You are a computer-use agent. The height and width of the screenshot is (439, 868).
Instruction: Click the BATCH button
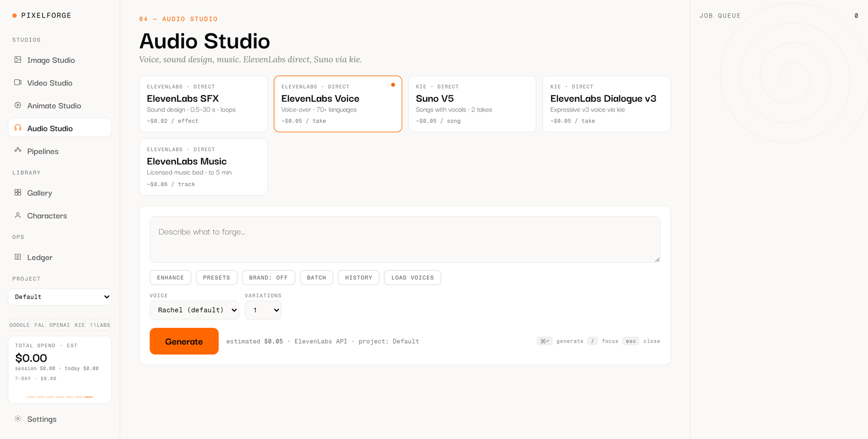click(x=316, y=278)
